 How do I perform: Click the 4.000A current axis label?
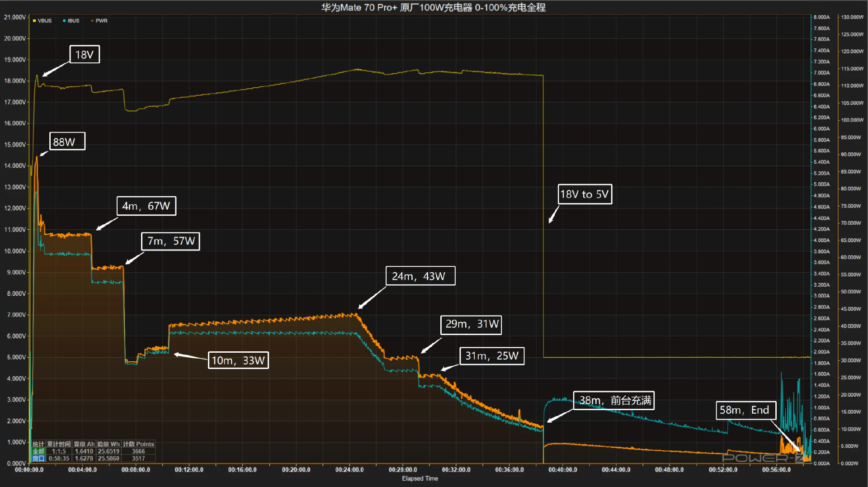[x=822, y=241]
